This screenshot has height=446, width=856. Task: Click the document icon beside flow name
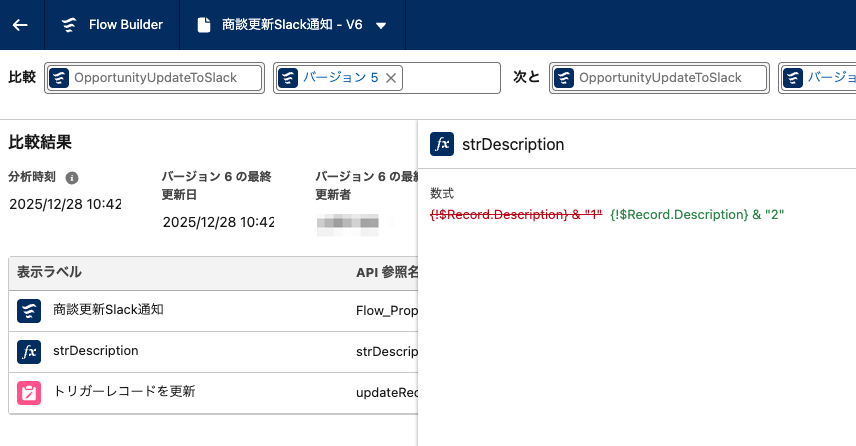[x=204, y=25]
